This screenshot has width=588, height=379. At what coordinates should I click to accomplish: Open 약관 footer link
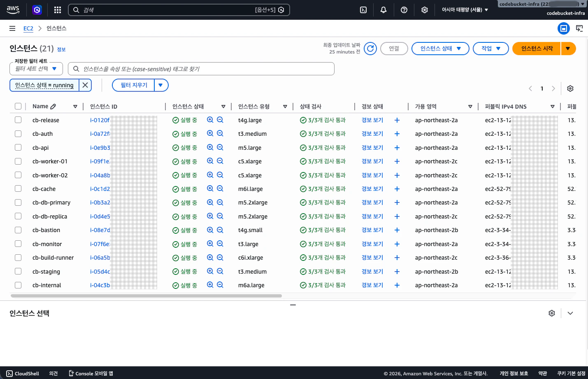[543, 374]
